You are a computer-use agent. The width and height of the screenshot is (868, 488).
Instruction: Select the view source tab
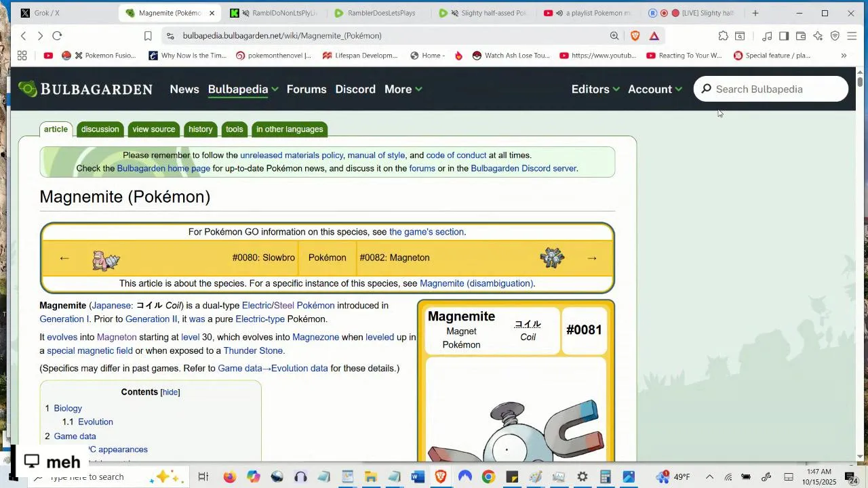[153, 129]
